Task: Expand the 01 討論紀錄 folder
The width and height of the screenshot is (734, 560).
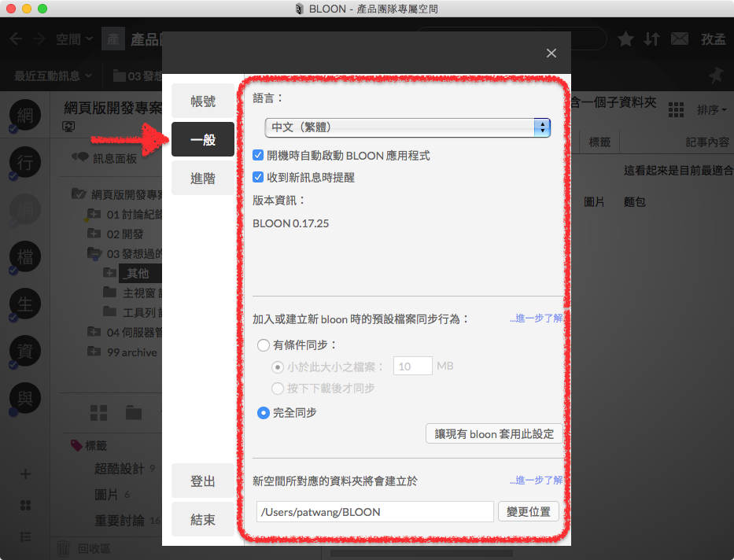Action: tap(94, 214)
